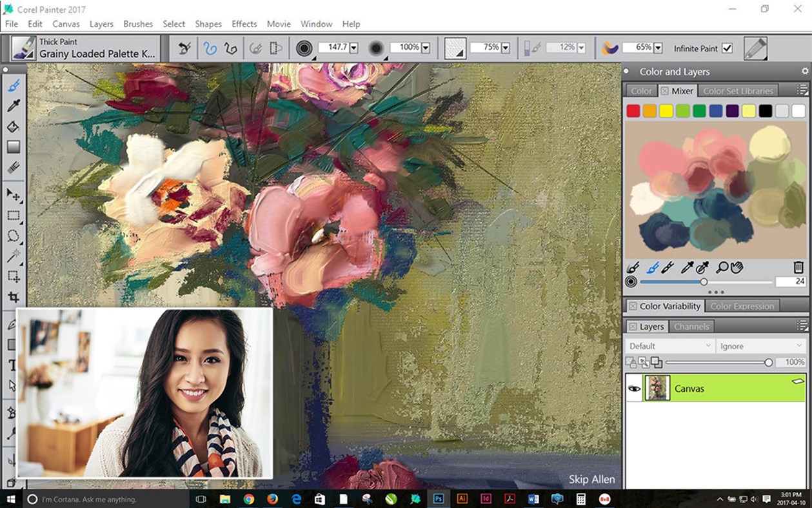Open the Effects menu

pyautogui.click(x=244, y=24)
